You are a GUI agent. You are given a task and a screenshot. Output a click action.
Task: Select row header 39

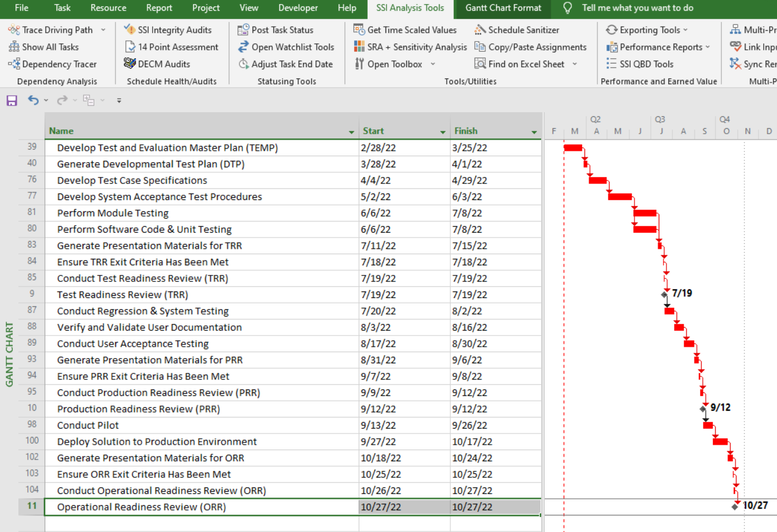pyautogui.click(x=31, y=148)
